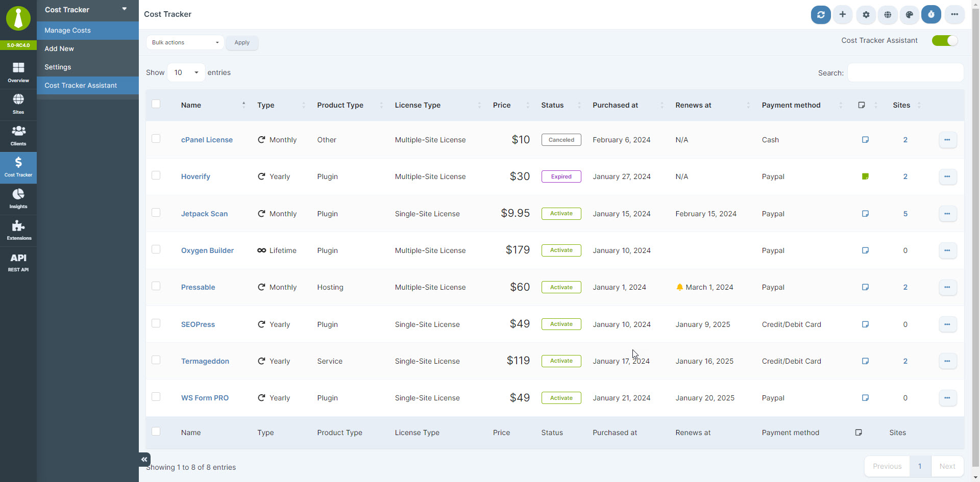The height and width of the screenshot is (482, 980).
Task: Select the Oxygen Builder row checkbox
Action: [x=156, y=249]
